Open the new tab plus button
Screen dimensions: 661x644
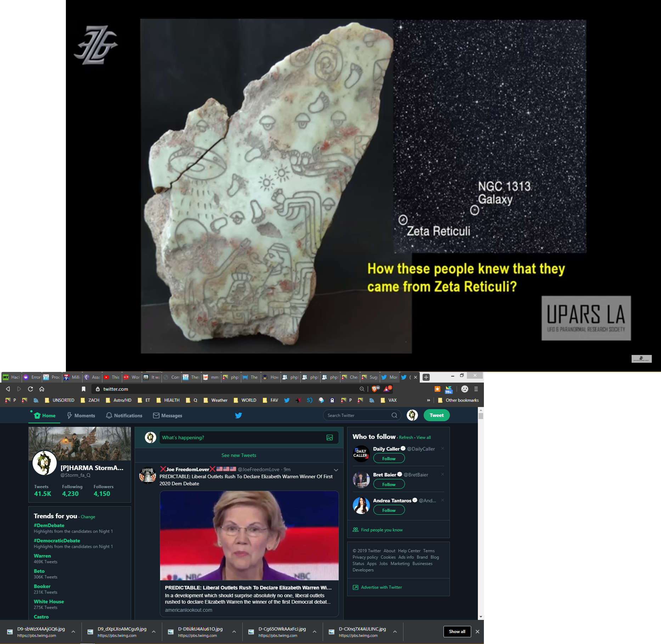pyautogui.click(x=426, y=377)
